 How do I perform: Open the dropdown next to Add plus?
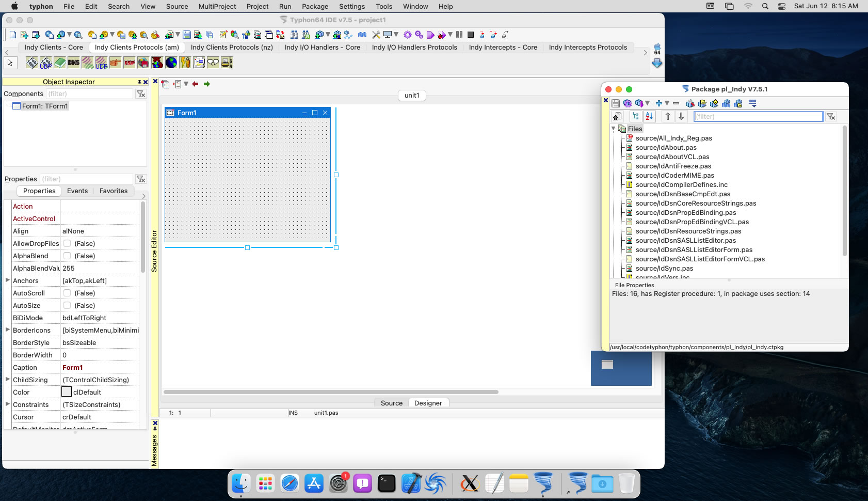click(667, 103)
